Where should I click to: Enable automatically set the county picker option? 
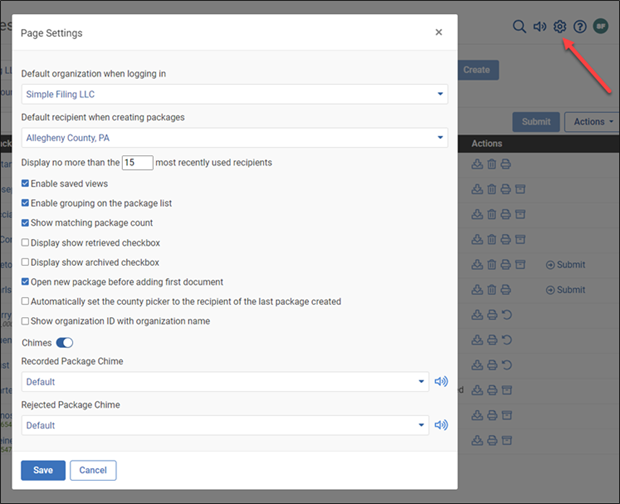point(25,301)
